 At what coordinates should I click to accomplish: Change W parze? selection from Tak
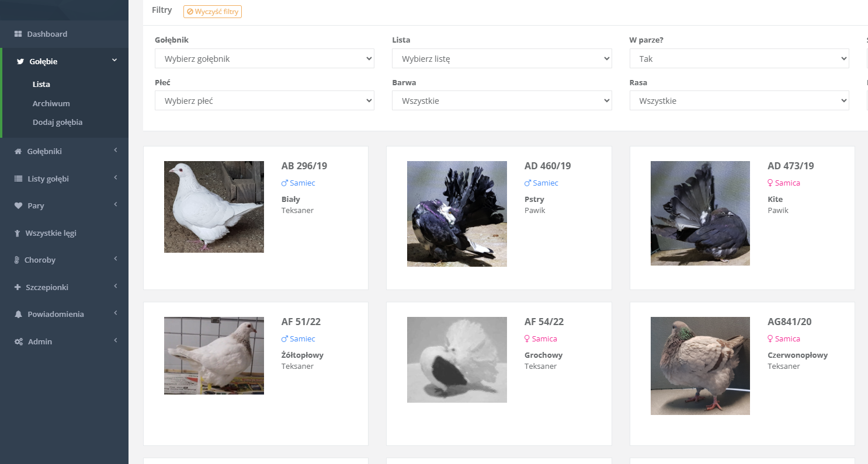point(739,58)
